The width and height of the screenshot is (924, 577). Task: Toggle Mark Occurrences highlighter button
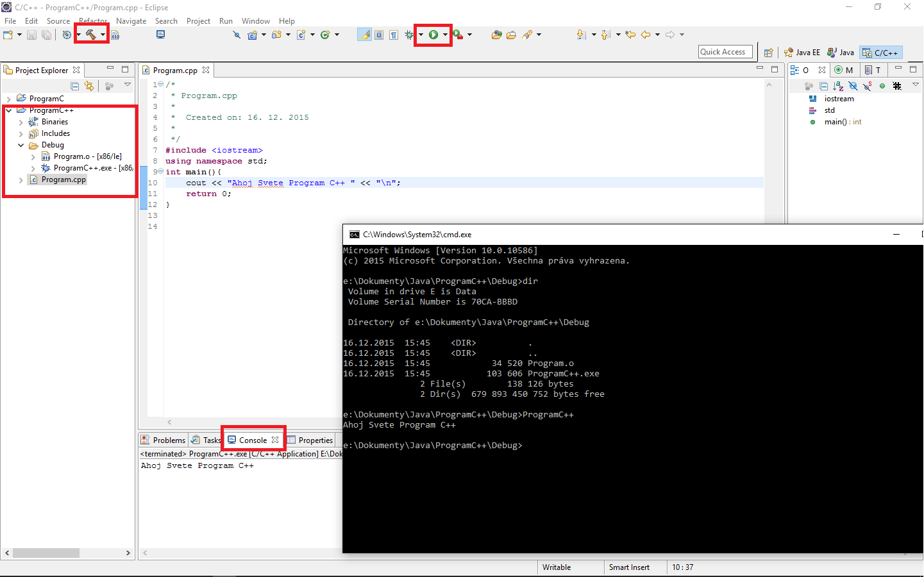tap(364, 35)
